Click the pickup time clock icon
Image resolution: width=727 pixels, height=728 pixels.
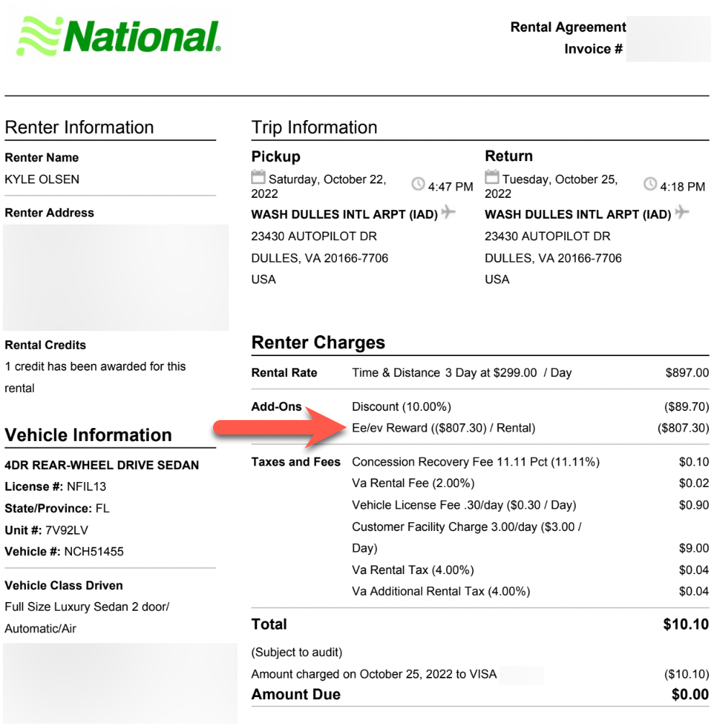(418, 184)
